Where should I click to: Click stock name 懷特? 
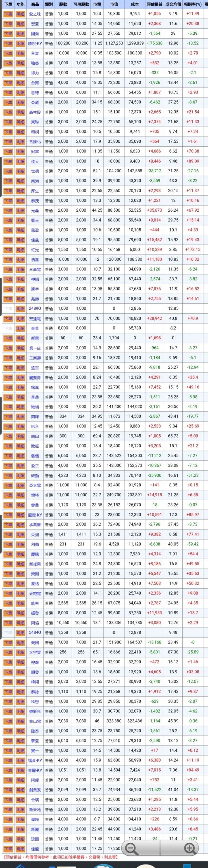pos(35,495)
